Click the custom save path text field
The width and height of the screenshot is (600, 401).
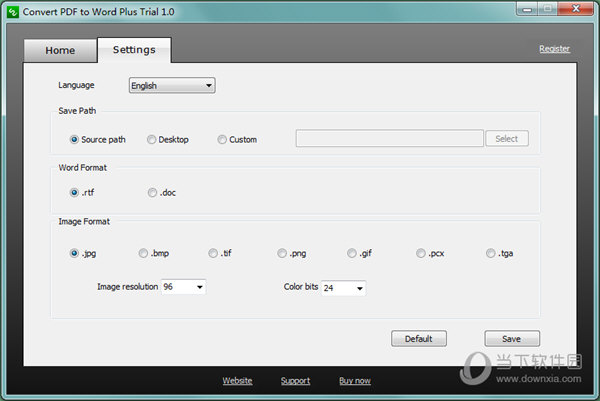390,138
